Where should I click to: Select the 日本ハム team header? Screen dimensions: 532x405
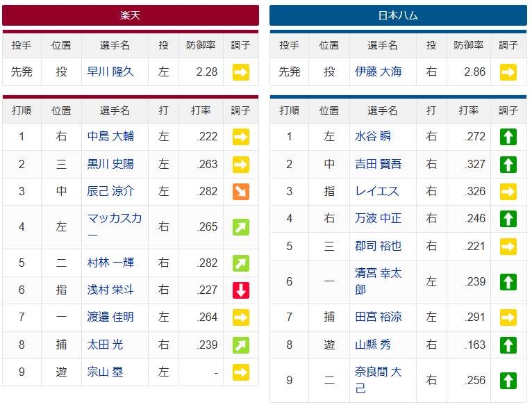[399, 15]
